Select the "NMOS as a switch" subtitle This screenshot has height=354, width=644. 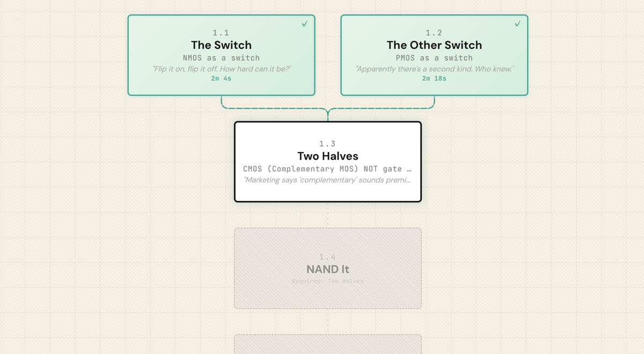click(x=221, y=58)
